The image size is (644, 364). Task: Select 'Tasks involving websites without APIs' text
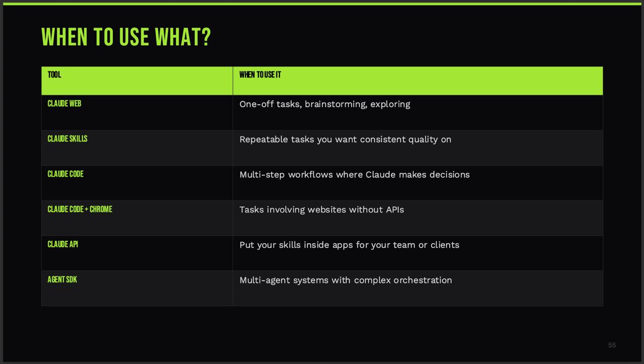[321, 210]
